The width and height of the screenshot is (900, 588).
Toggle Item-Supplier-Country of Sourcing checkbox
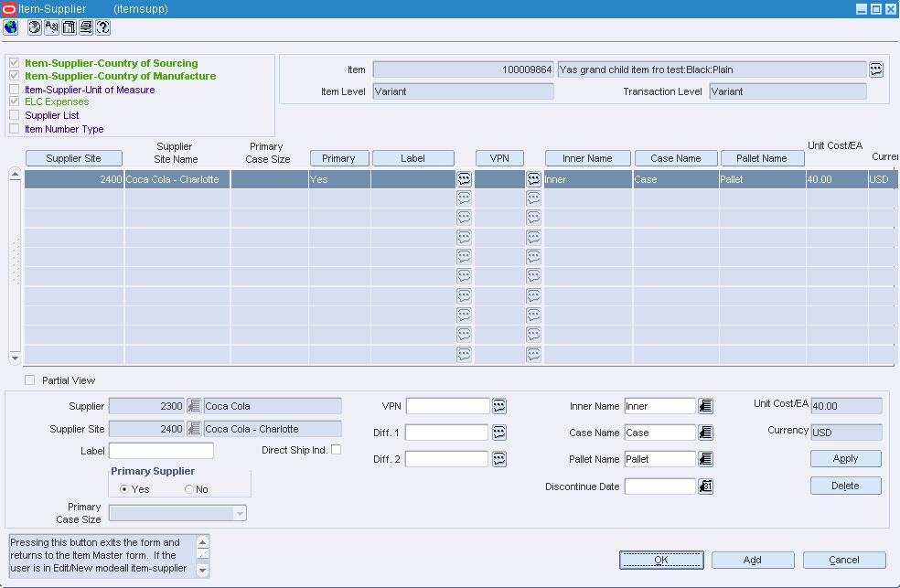point(15,62)
